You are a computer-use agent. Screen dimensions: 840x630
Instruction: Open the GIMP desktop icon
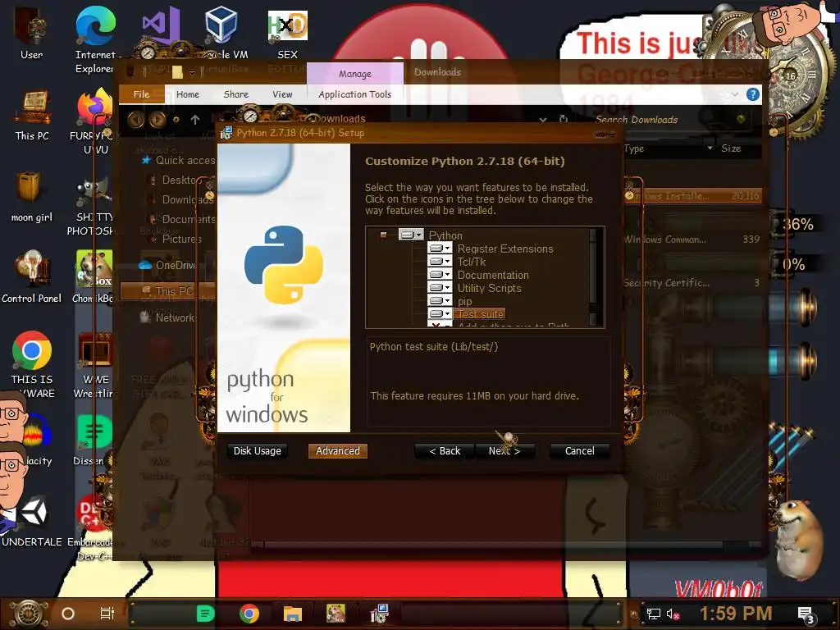click(92, 206)
